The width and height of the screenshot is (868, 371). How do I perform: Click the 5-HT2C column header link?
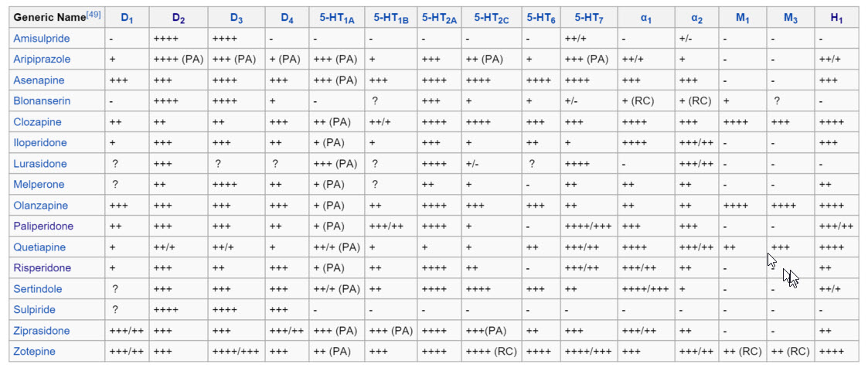pyautogui.click(x=492, y=19)
